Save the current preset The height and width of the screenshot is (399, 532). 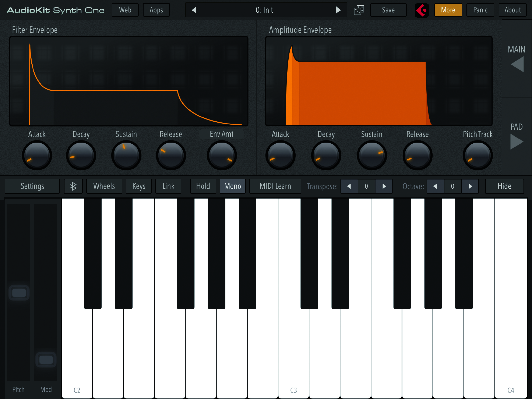click(388, 10)
